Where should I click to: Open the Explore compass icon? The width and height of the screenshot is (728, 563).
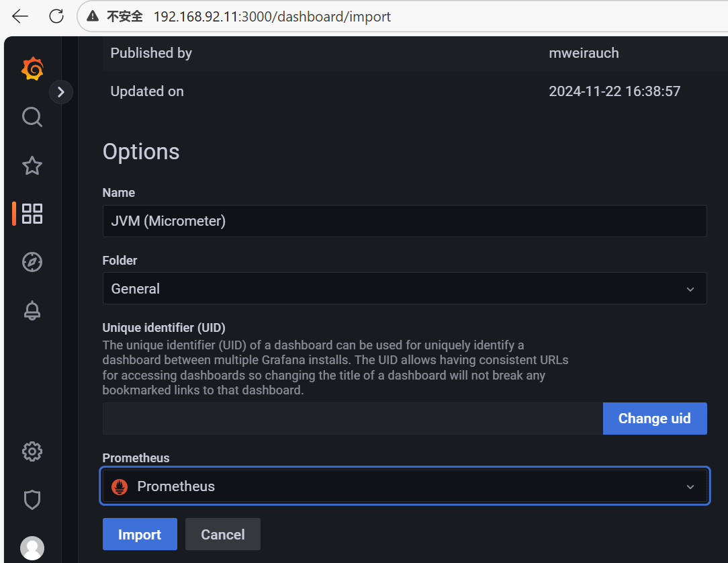pyautogui.click(x=32, y=262)
